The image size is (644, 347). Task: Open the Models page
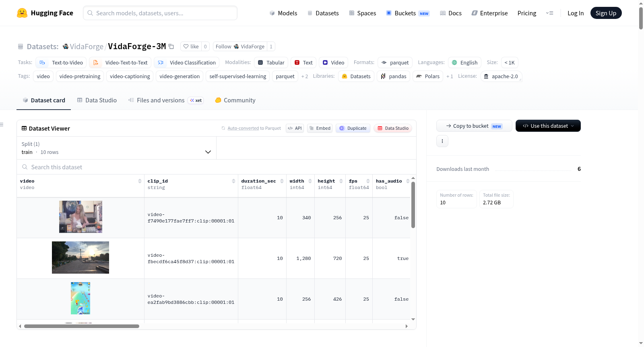click(x=283, y=13)
